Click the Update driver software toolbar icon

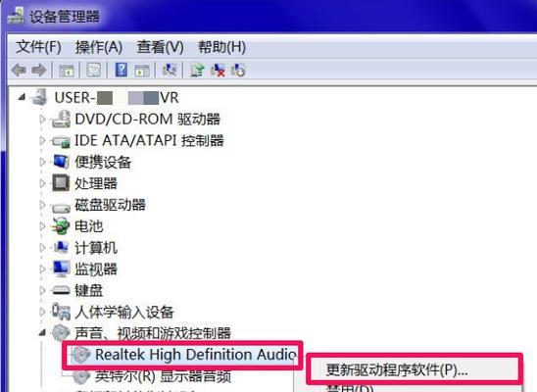pos(197,71)
